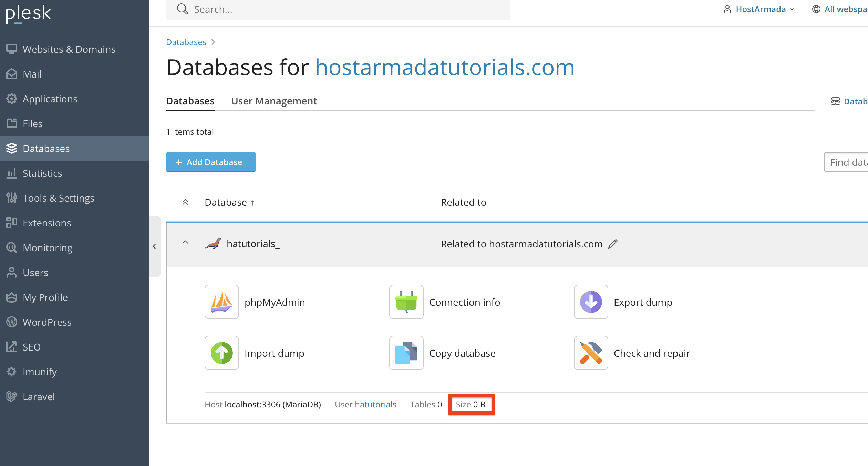This screenshot has height=466, width=868.
Task: Open Extensions in sidebar
Action: click(75, 223)
